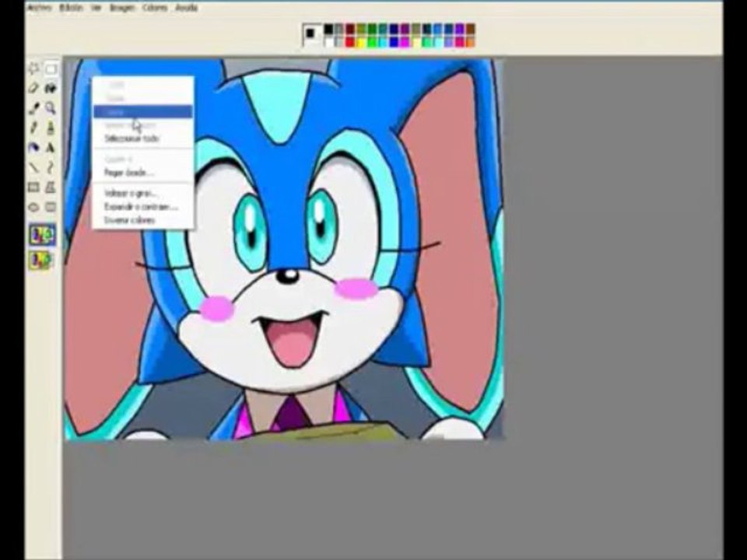
Task: Pick the white color swatch
Action: pyautogui.click(x=328, y=41)
